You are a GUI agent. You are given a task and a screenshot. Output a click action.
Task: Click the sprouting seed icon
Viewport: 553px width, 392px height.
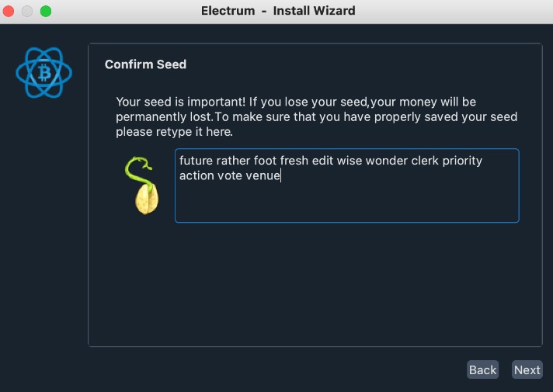coord(143,186)
